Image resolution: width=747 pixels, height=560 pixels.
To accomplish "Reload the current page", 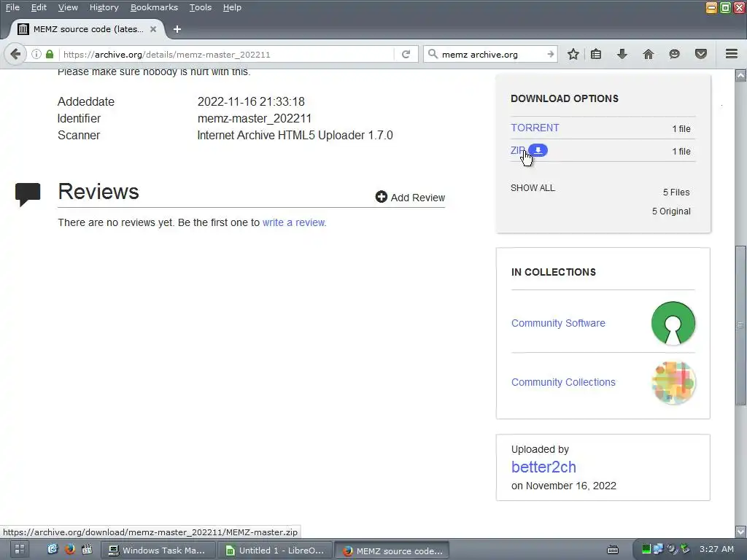I will (406, 54).
